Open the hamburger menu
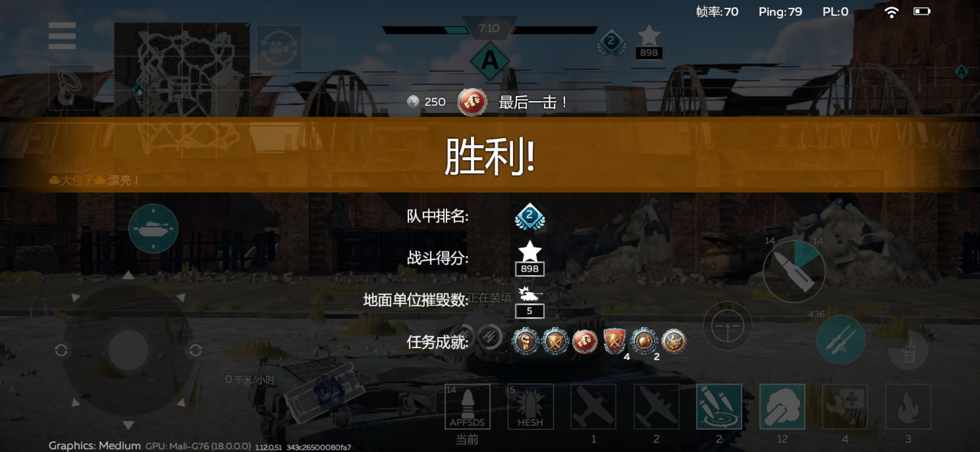Screen dimensions: 980x452 point(62,36)
